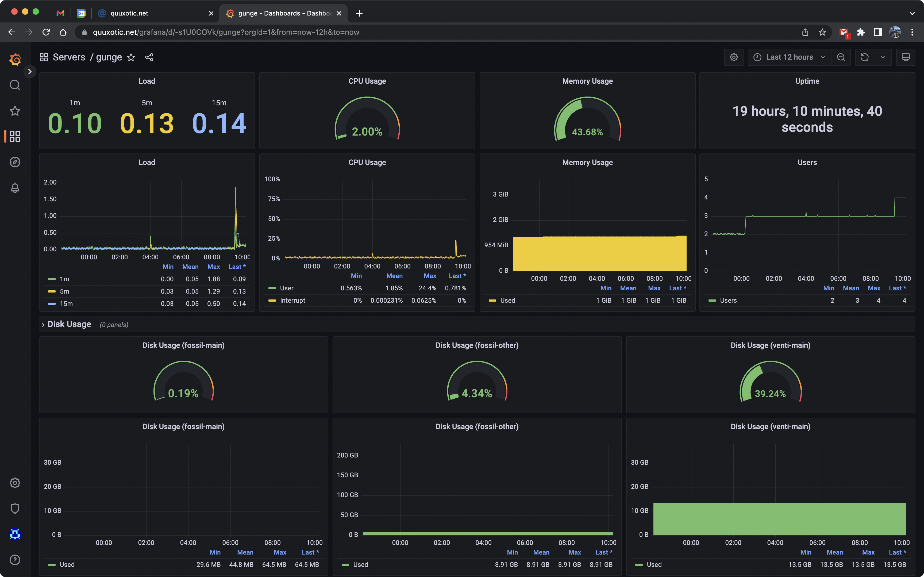
Task: Mark gunge dashboard as favorite
Action: pos(131,57)
